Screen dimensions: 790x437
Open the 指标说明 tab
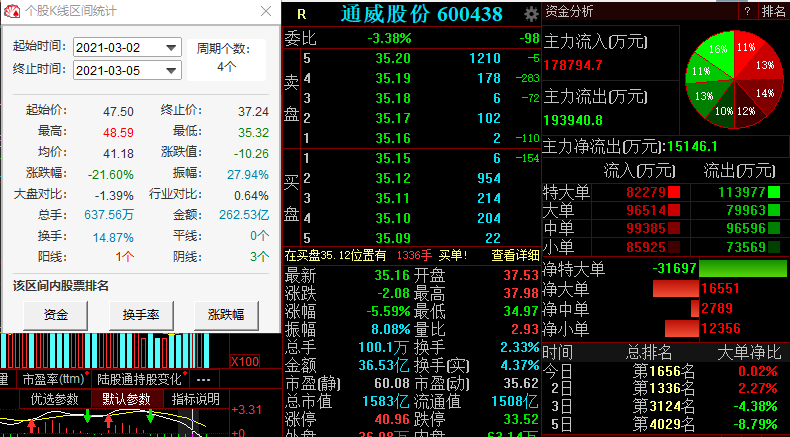[x=195, y=399]
